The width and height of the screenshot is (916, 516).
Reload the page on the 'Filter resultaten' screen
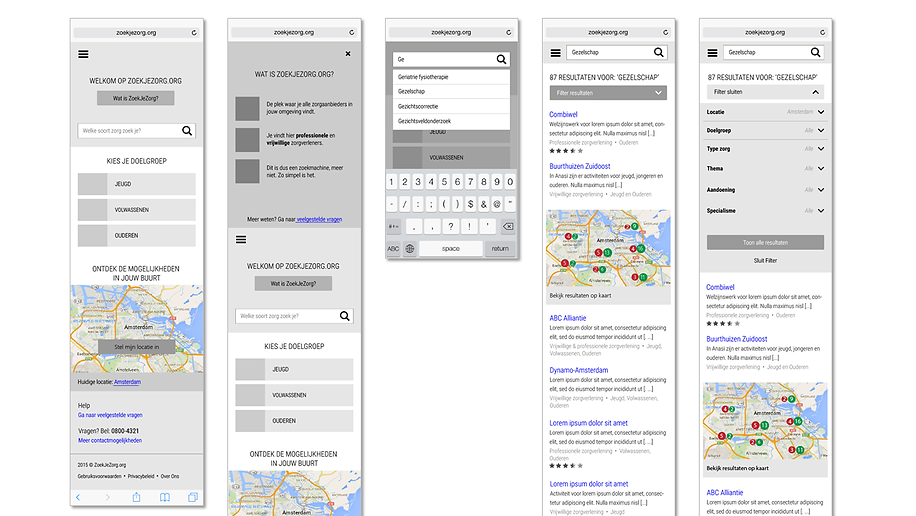[x=665, y=33]
